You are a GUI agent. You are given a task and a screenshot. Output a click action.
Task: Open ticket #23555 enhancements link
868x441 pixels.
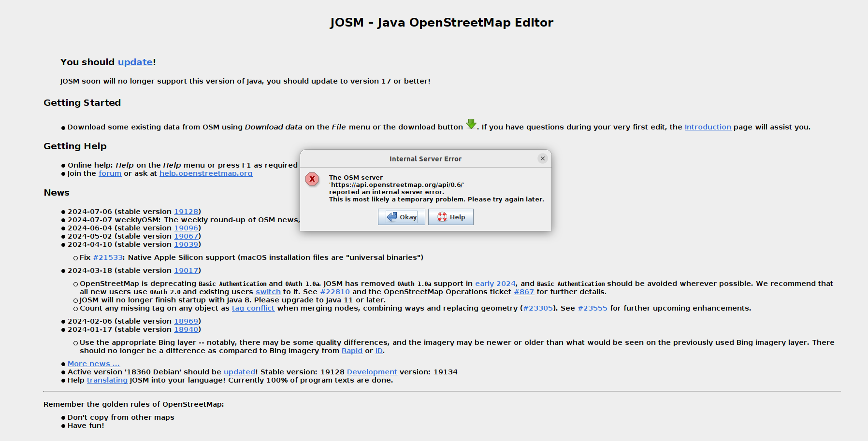(x=592, y=308)
